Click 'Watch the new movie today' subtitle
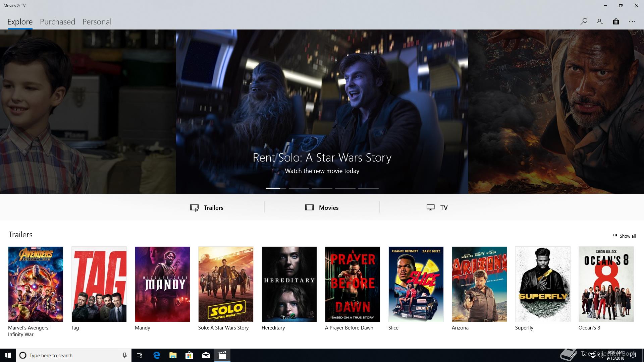This screenshot has height=362, width=644. tap(322, 171)
